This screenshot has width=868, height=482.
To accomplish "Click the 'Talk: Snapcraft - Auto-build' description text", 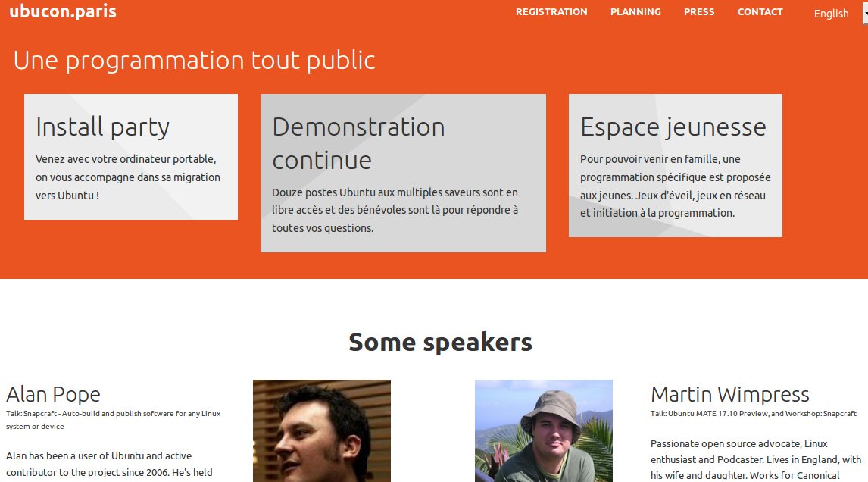I will pyautogui.click(x=114, y=420).
